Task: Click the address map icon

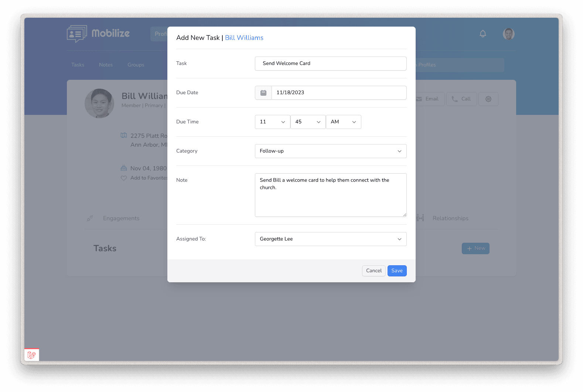Action: click(124, 136)
